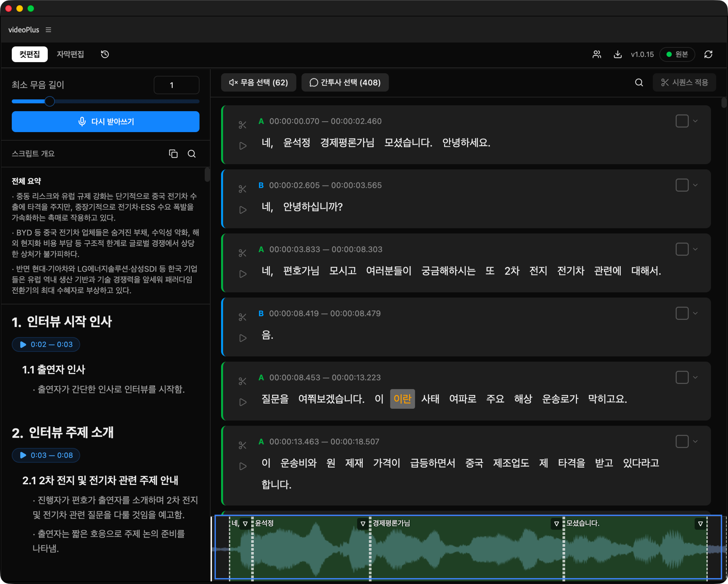728x584 pixels.
Task: Click the 시퀀스 적용 button
Action: coord(684,82)
